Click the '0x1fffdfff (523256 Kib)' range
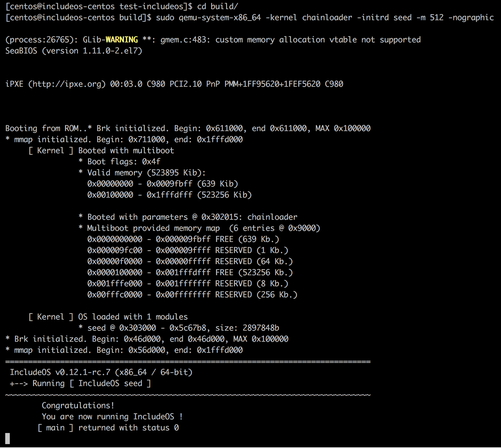The image size is (501, 448). click(x=199, y=195)
